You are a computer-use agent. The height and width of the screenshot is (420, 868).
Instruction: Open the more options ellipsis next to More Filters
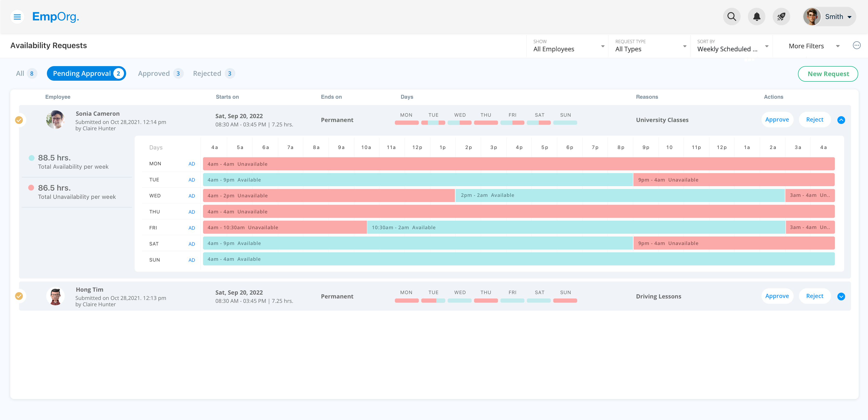tap(857, 45)
